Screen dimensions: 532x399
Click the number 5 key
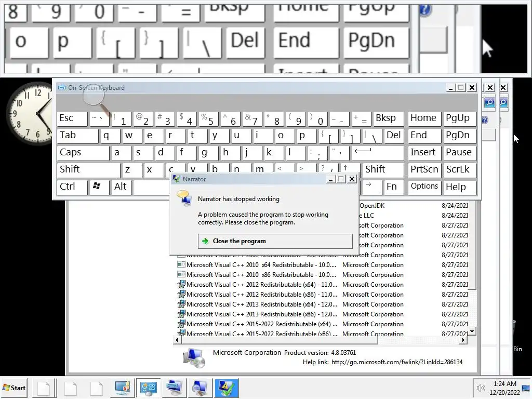coord(208,118)
